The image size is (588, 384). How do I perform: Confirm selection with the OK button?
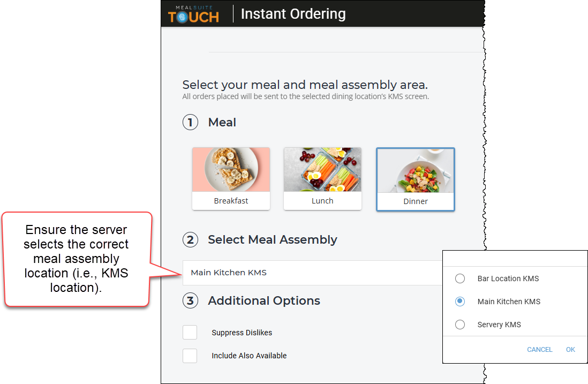tap(570, 350)
